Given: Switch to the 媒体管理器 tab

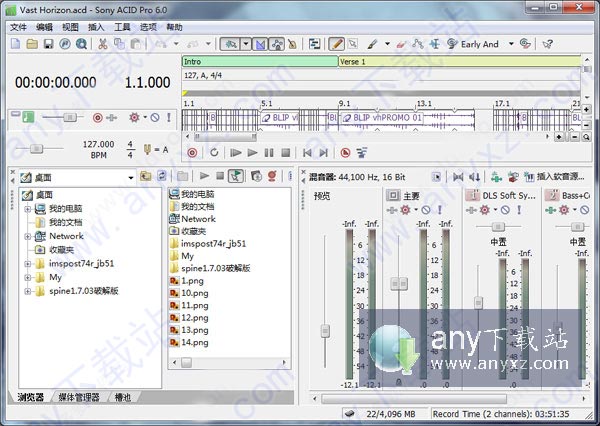Looking at the screenshot, I should pyautogui.click(x=78, y=397).
